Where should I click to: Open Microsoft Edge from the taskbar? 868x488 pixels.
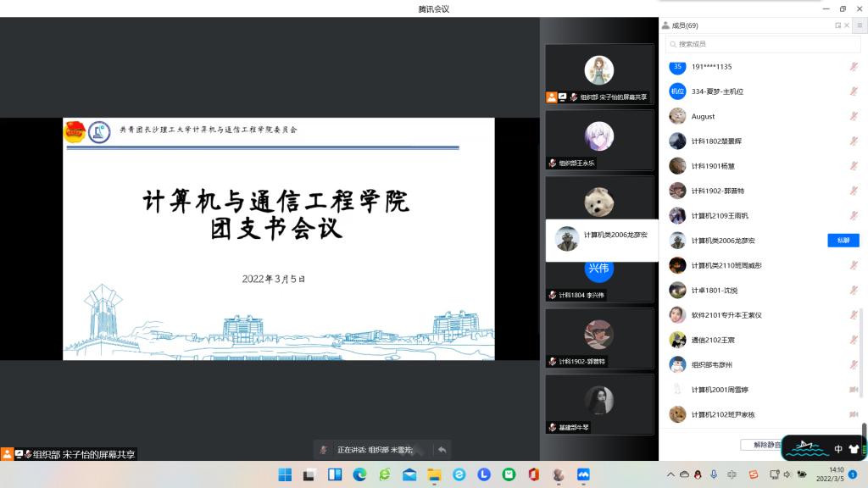point(359,474)
